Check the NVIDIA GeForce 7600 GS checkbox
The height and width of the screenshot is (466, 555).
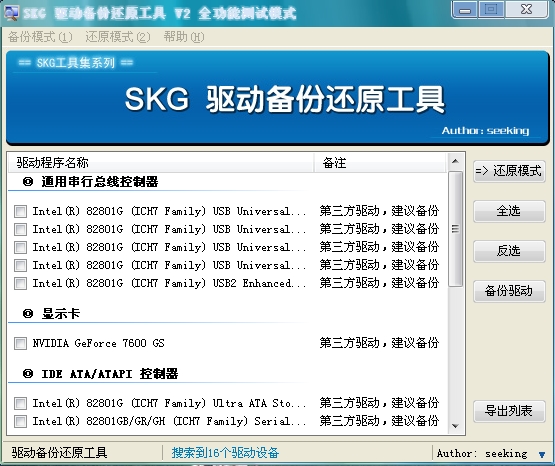coord(20,343)
